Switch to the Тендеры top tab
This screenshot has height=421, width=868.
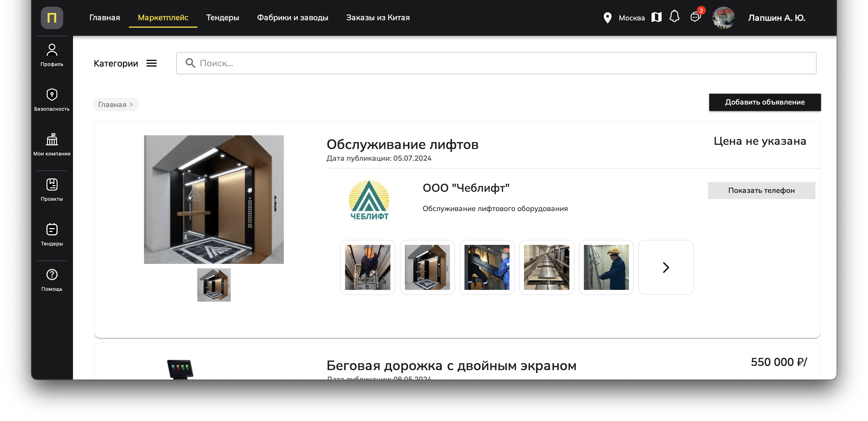(223, 18)
